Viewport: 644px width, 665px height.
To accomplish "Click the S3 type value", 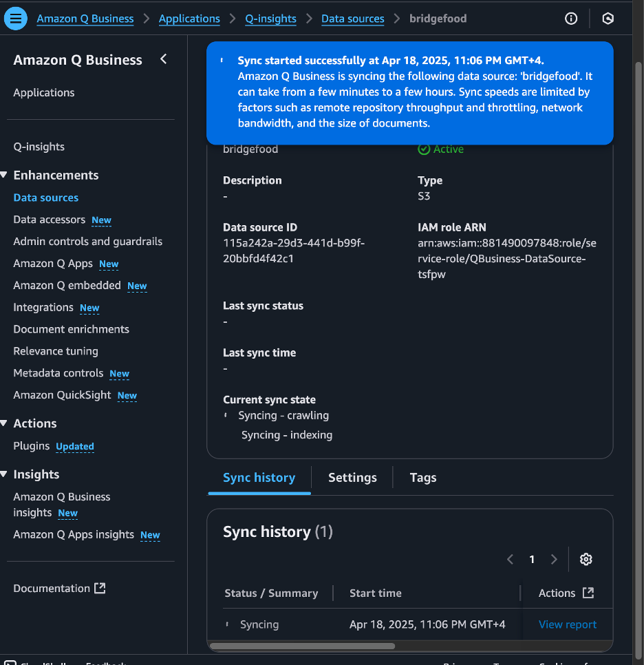I will 424,196.
